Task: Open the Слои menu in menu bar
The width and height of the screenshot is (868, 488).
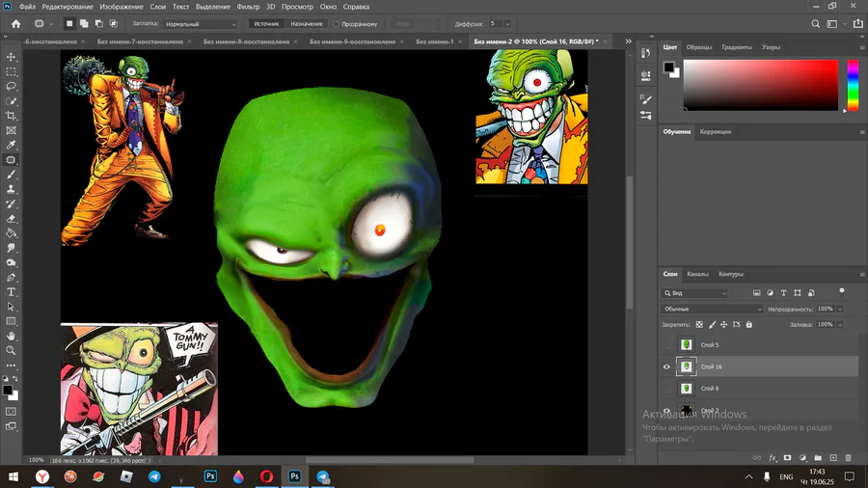Action: [x=158, y=7]
